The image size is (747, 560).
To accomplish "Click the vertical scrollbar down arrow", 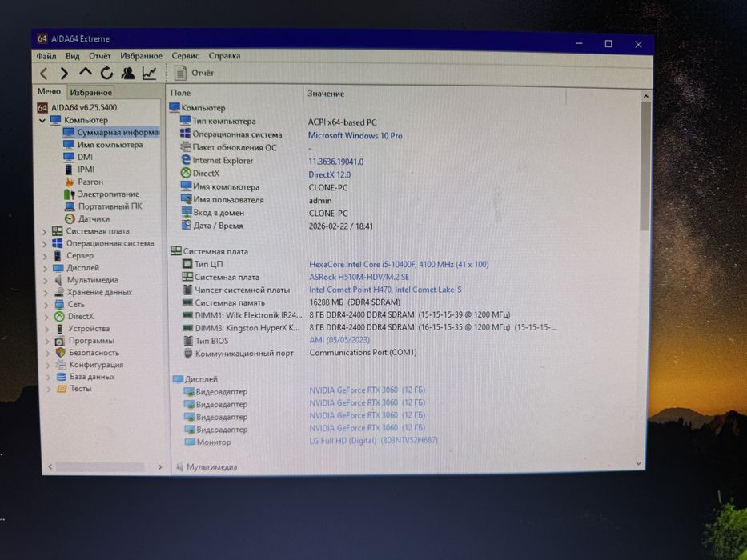I will [x=638, y=463].
